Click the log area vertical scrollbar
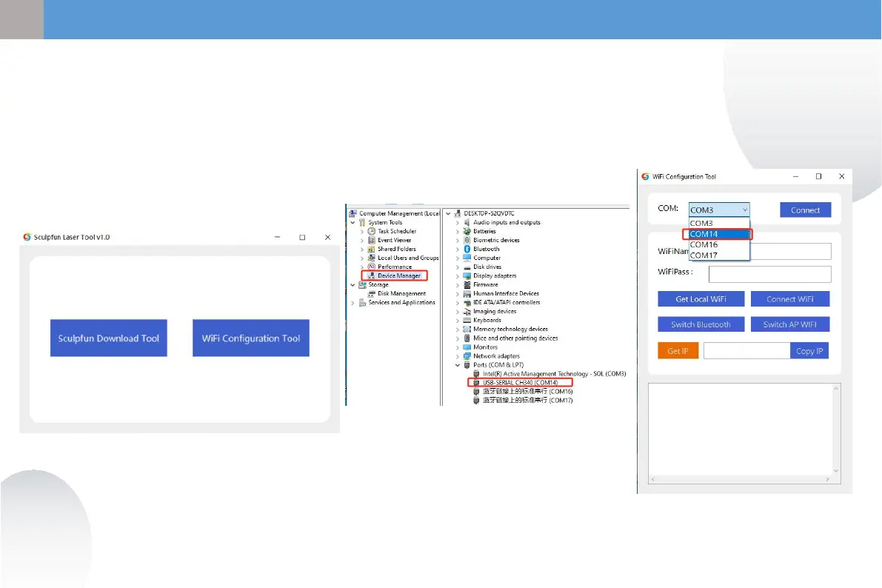This screenshot has height=588, width=882. [x=836, y=430]
